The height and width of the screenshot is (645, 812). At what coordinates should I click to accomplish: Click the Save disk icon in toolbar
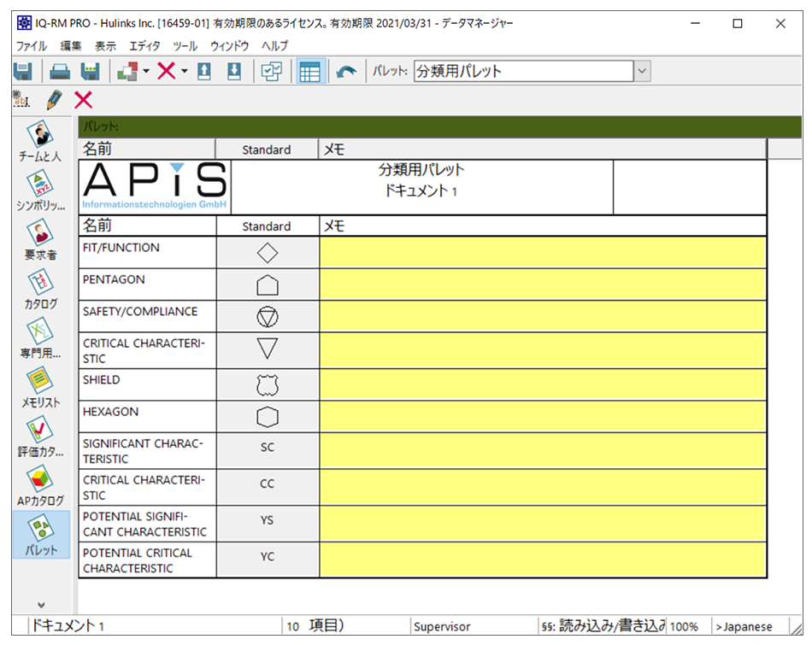23,72
